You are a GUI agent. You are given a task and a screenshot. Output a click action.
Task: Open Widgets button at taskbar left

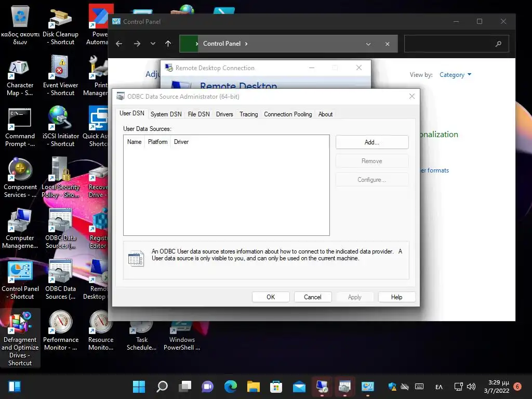coord(14,387)
